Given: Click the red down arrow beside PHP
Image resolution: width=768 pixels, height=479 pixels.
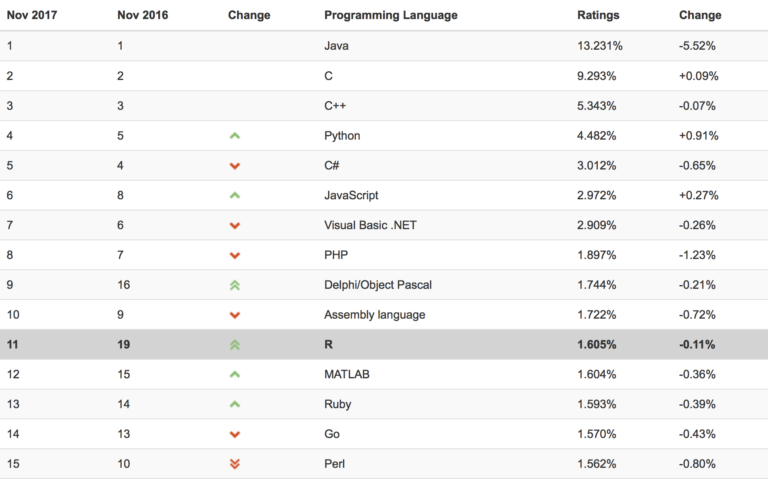Looking at the screenshot, I should pyautogui.click(x=235, y=256).
